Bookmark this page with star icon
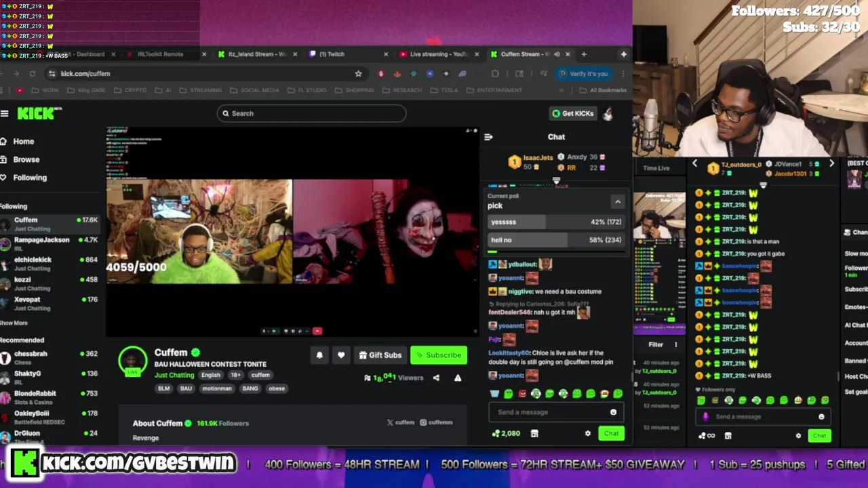The height and width of the screenshot is (488, 868). [x=358, y=74]
